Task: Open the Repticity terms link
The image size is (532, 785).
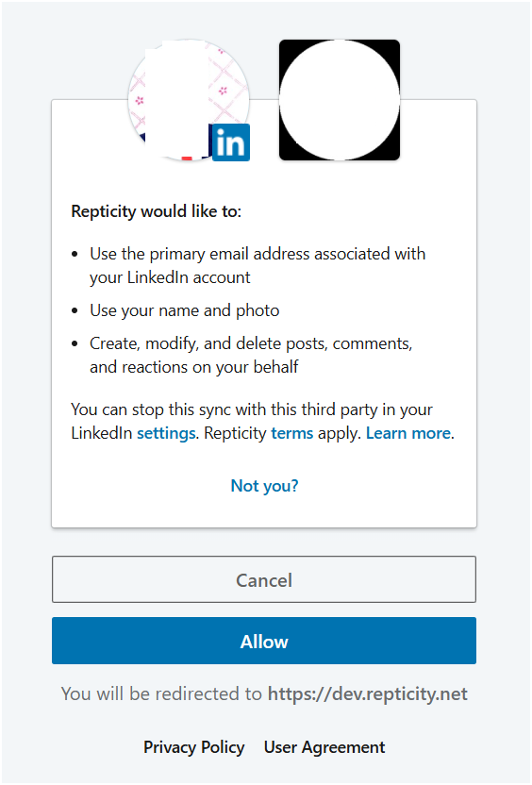Action: (x=291, y=432)
